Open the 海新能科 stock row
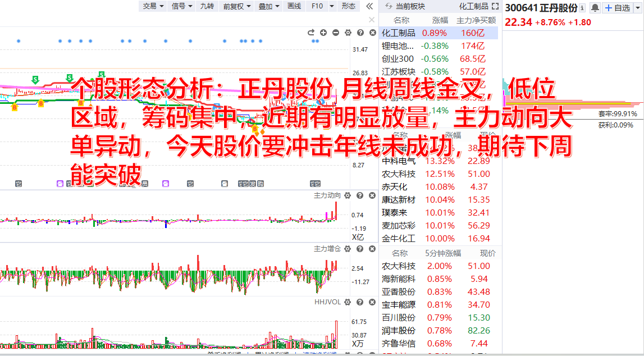Image resolution: width=644 pixels, height=356 pixels. coord(439,279)
